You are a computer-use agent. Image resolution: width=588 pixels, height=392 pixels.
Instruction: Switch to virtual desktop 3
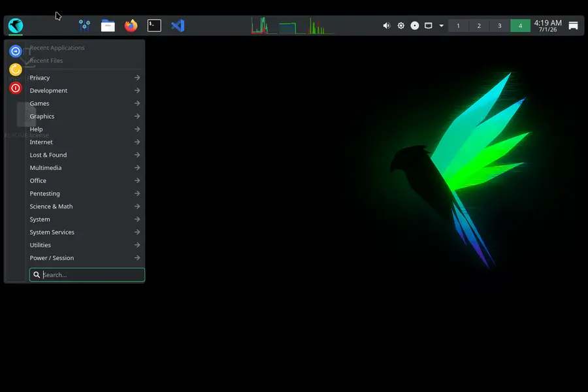tap(500, 25)
